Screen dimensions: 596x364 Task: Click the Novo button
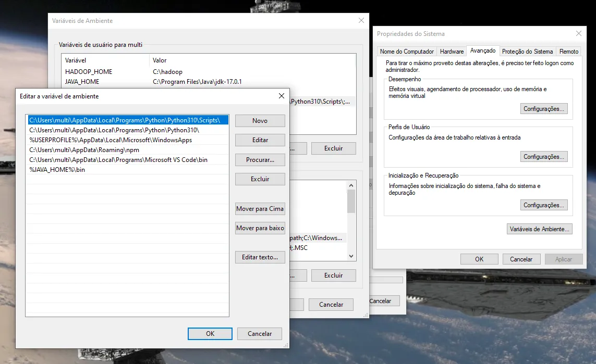point(260,121)
